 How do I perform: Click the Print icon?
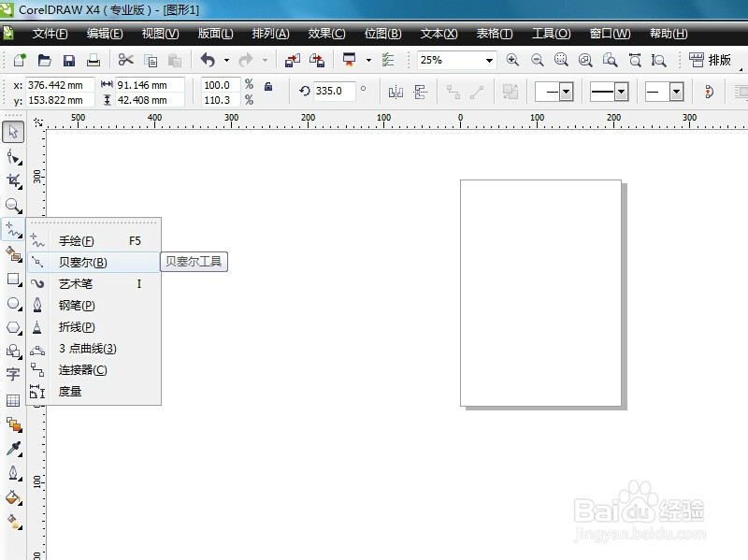coord(93,60)
